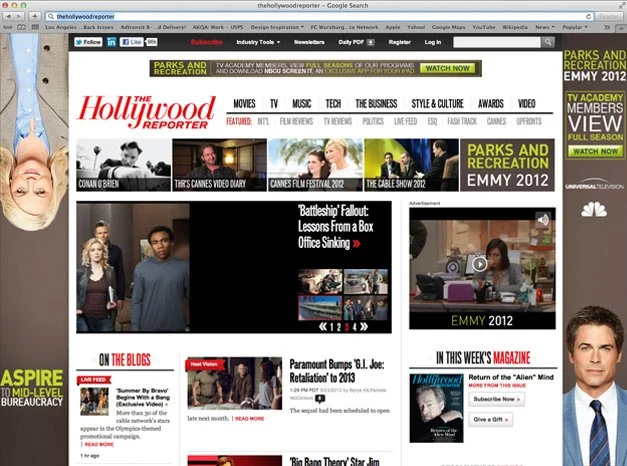Open featured Live Feed link

pos(405,121)
